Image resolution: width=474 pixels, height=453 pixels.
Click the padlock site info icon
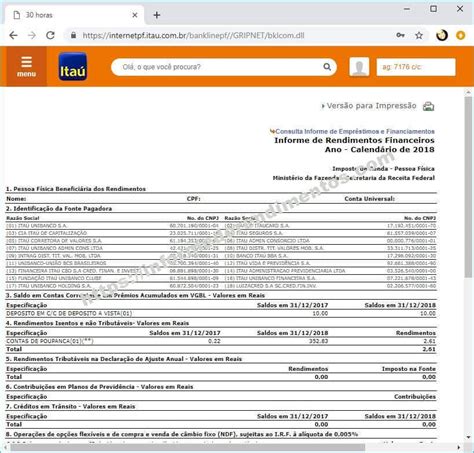[73, 35]
